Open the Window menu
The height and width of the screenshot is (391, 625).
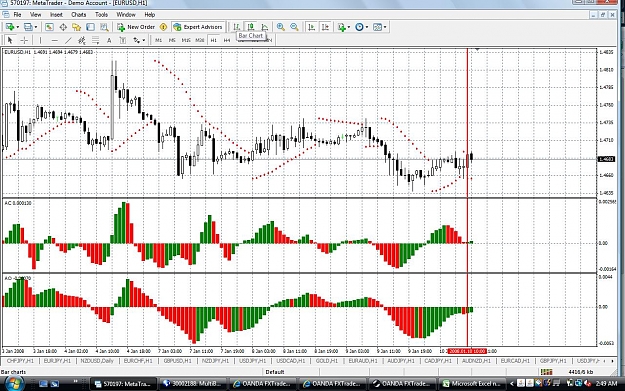(x=126, y=15)
